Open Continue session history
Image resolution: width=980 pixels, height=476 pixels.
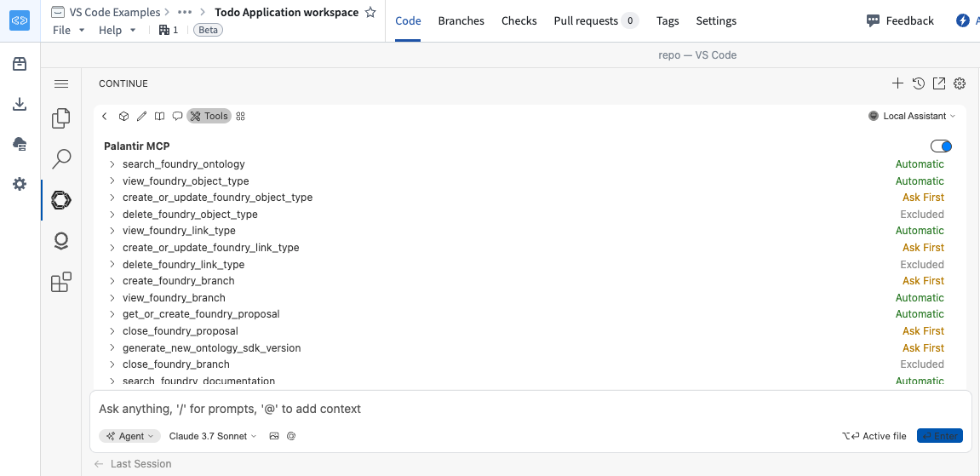tap(918, 83)
